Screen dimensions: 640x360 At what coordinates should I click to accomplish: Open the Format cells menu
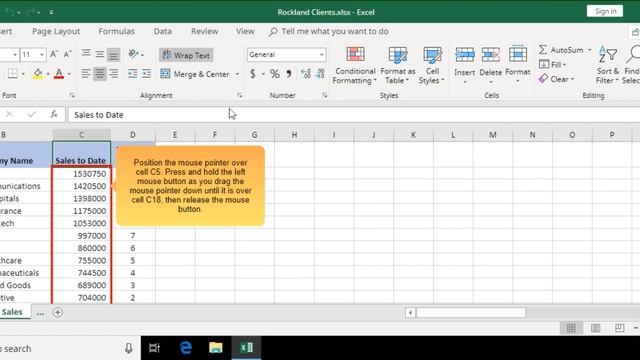[518, 65]
